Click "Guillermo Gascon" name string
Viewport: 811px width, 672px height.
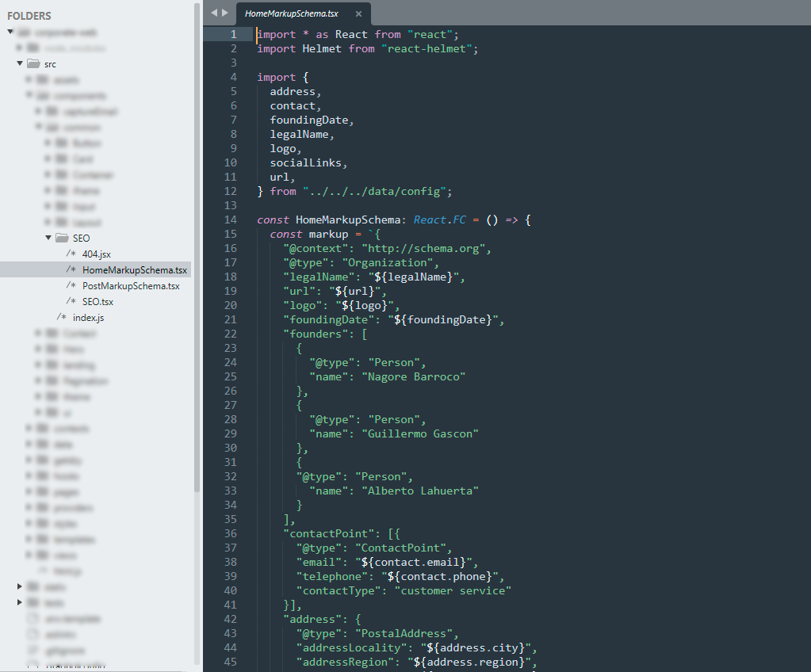click(420, 433)
